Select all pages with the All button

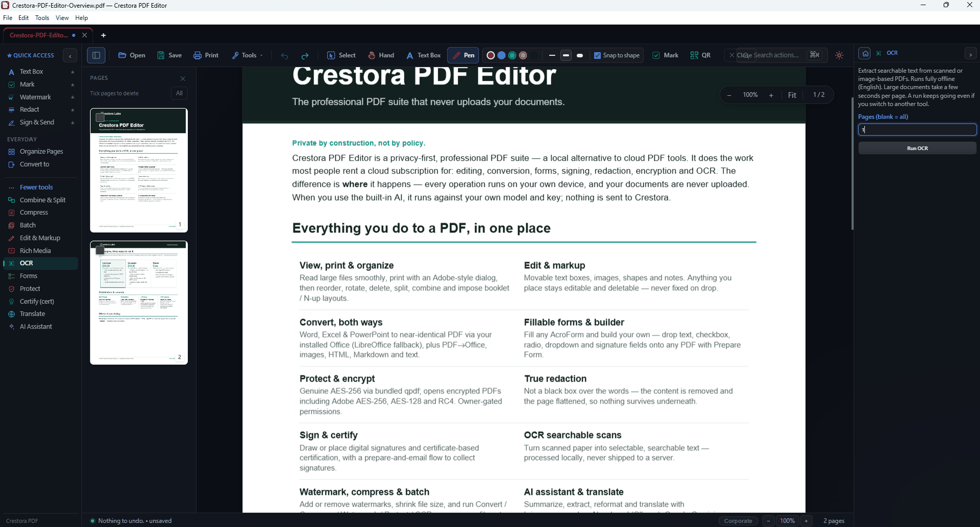tap(179, 93)
